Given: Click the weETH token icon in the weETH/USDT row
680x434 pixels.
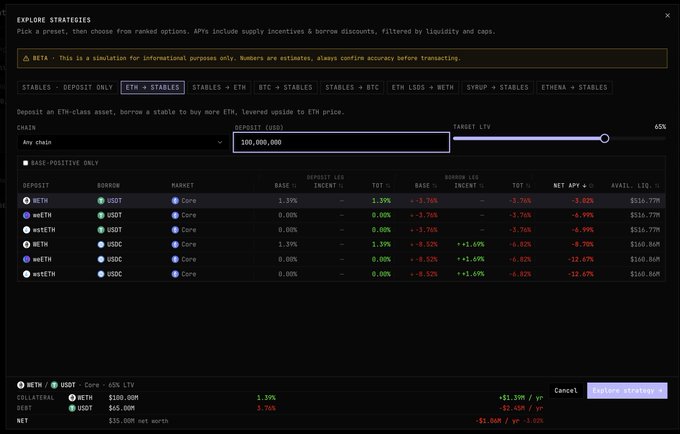Looking at the screenshot, I should pos(26,215).
